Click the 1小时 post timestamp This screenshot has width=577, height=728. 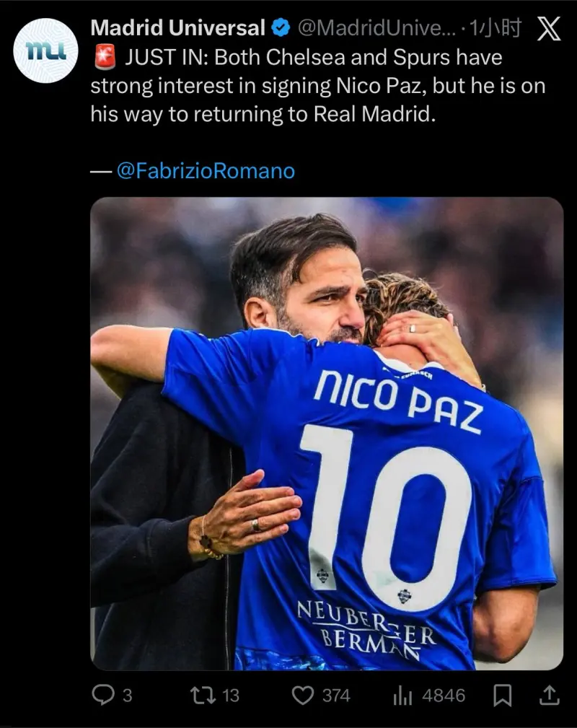coord(496,29)
